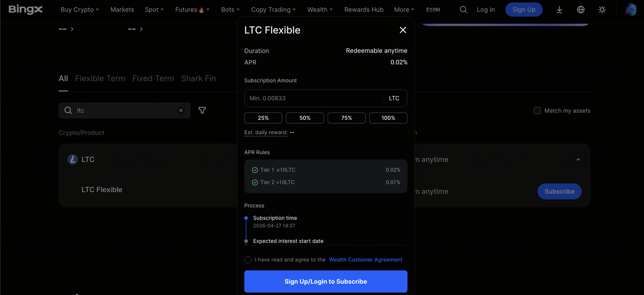The height and width of the screenshot is (295, 644).
Task: Click the BingX logo
Action: 25,10
